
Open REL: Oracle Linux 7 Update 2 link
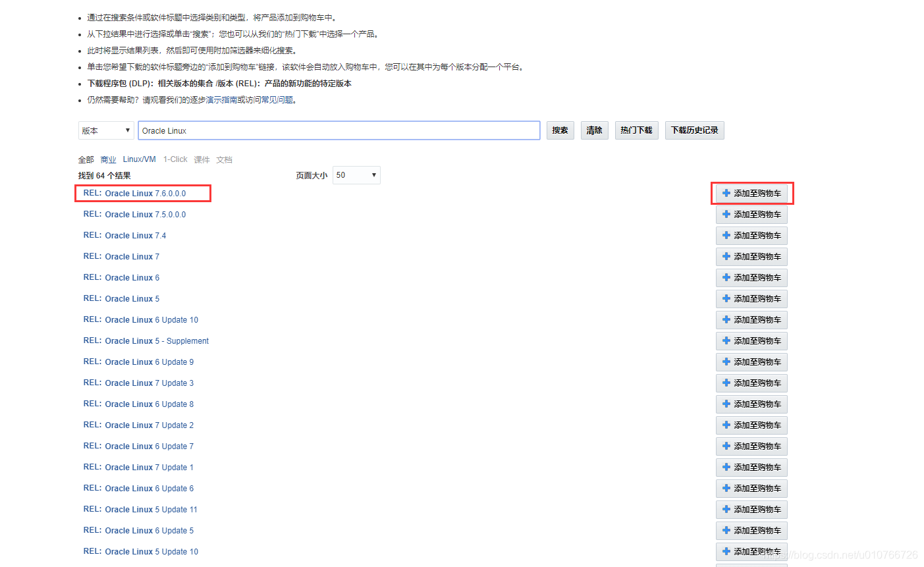(139, 425)
